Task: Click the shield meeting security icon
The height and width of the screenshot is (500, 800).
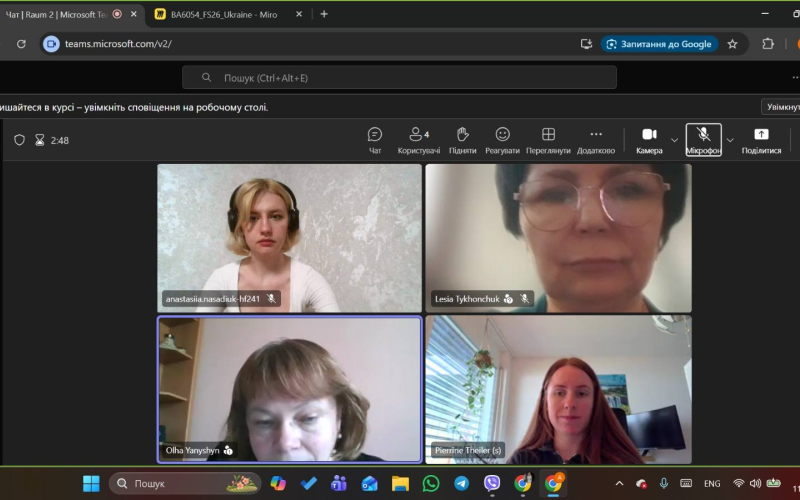Action: pos(19,140)
